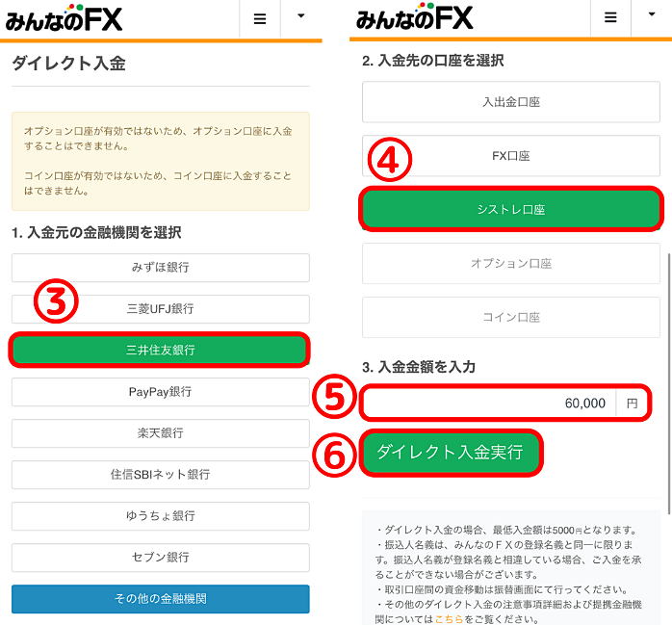Click the 2. 入金先の口座を選択 heading

coord(433,61)
